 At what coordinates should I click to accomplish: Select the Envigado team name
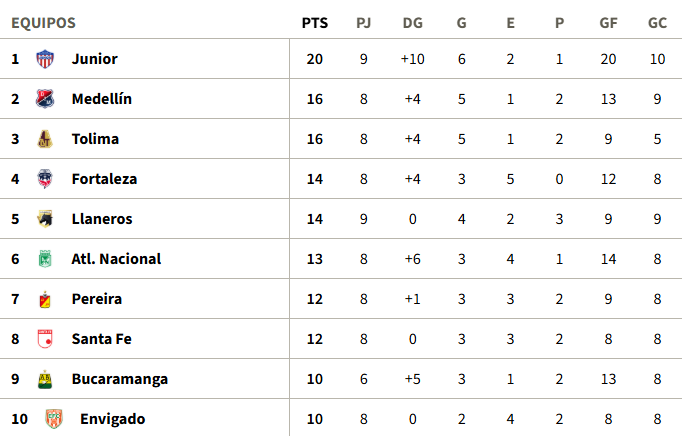[x=112, y=419]
